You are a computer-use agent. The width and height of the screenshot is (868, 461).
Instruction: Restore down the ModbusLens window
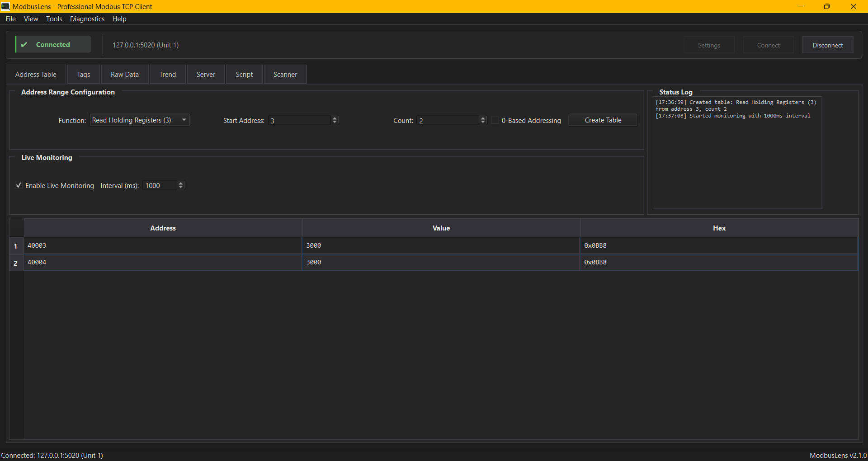pyautogui.click(x=827, y=6)
